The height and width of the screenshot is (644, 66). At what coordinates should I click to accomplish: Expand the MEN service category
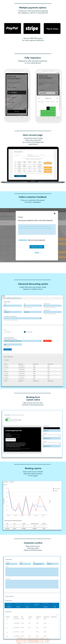[13, 102]
